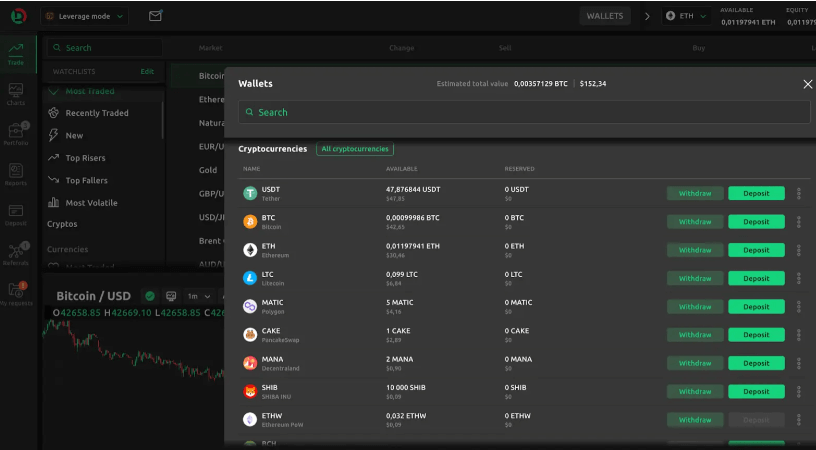Open the 1m chart timeframe dropdown
Viewport: 816px width, 450px height.
pos(199,296)
